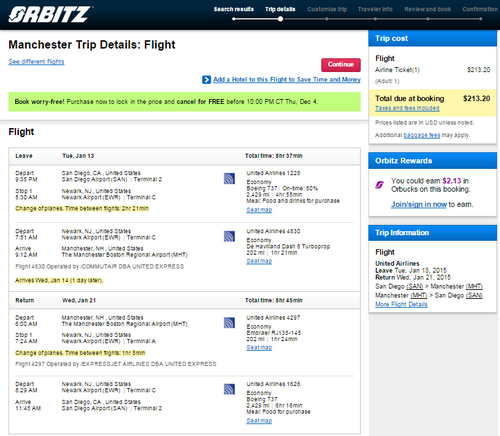Image resolution: width=500 pixels, height=436 pixels.
Task: Open Seat map for United Airlines 4297
Action: point(259,347)
